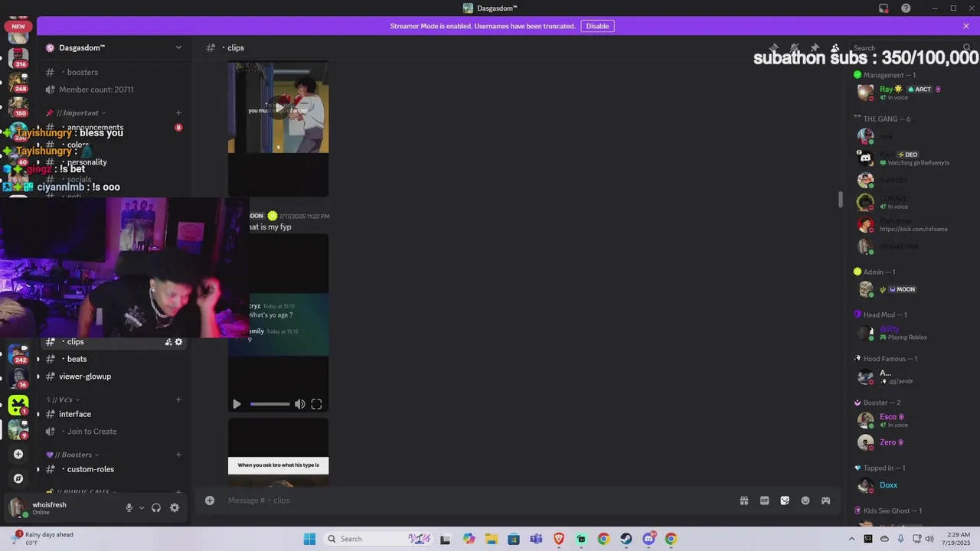This screenshot has height=551, width=980.
Task: Open the server with 16 badge
Action: [x=18, y=379]
